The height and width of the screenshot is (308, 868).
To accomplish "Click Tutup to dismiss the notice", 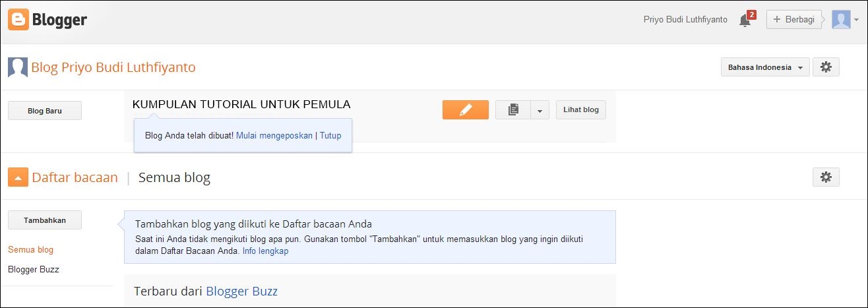I will click(330, 135).
